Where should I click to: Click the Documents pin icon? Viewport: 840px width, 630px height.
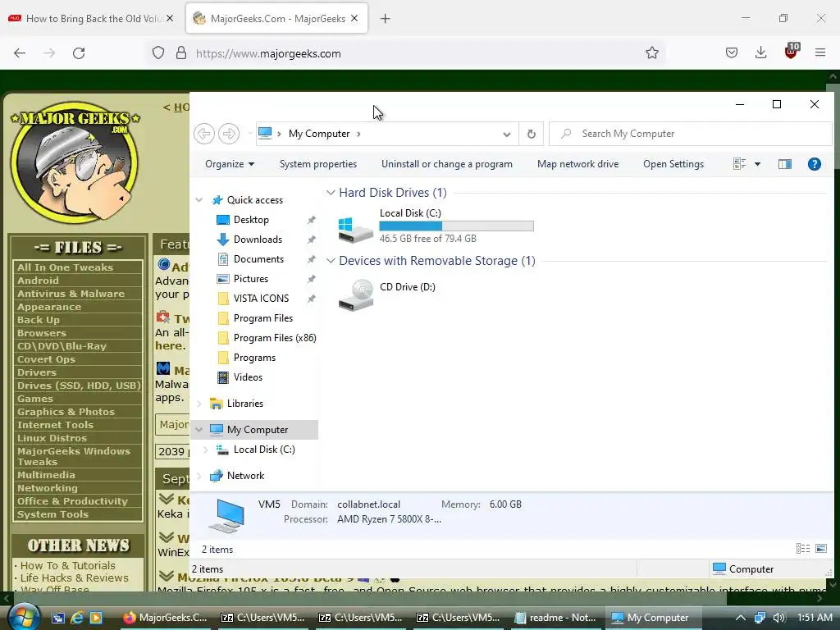click(x=311, y=259)
